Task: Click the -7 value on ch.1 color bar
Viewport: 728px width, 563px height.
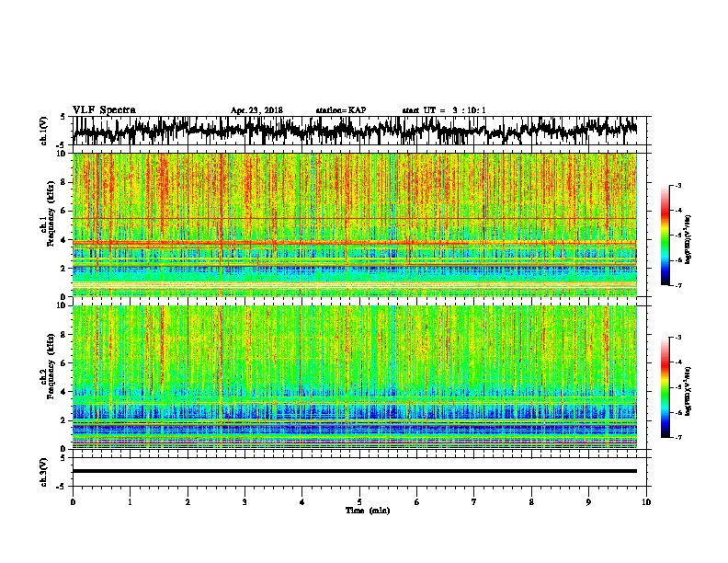Action: coord(678,285)
